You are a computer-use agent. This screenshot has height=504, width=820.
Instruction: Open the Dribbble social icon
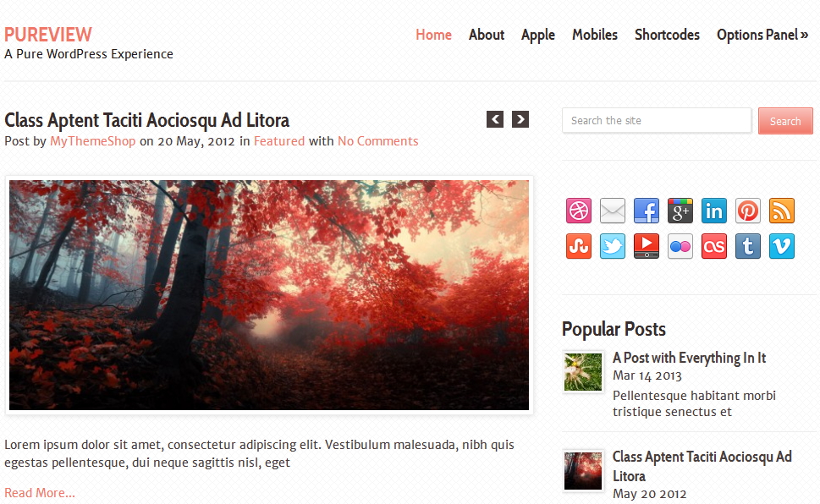click(578, 211)
